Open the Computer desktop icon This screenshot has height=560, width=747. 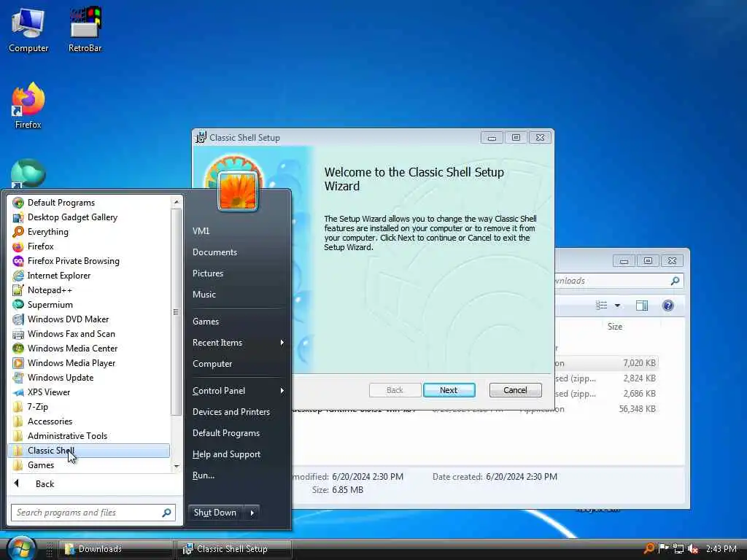click(28, 29)
